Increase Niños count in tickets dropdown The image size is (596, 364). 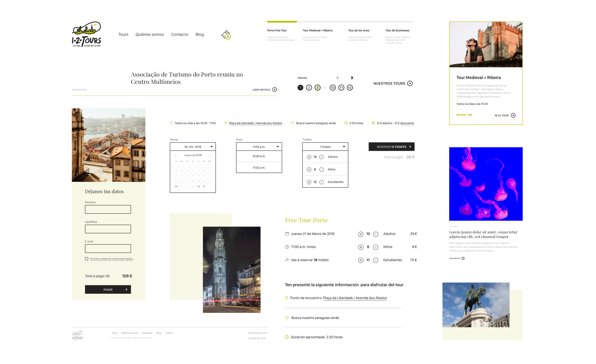click(309, 170)
